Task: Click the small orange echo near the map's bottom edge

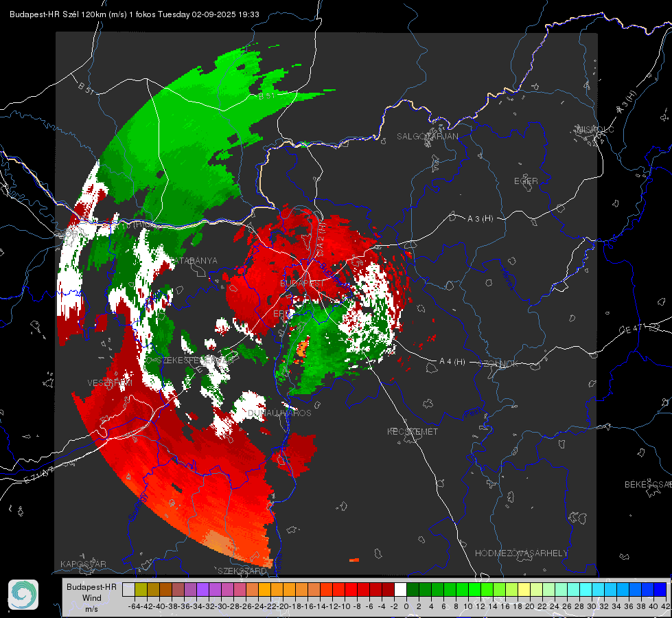Action: pos(354,560)
